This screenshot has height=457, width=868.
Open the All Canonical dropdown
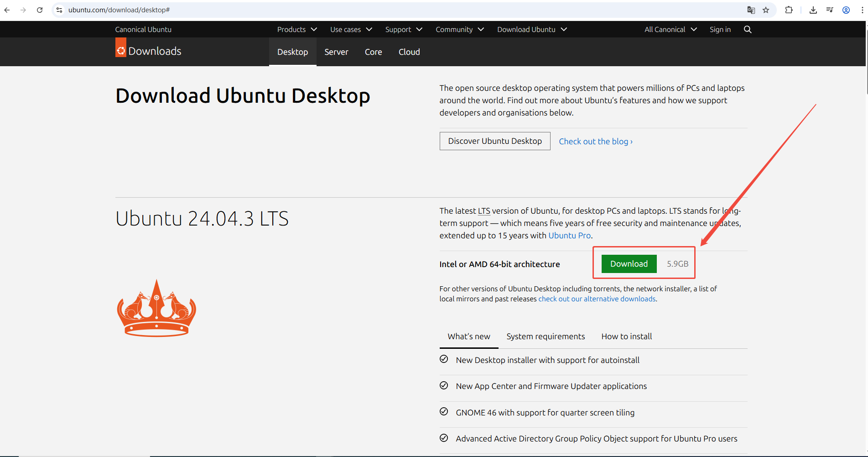(670, 29)
